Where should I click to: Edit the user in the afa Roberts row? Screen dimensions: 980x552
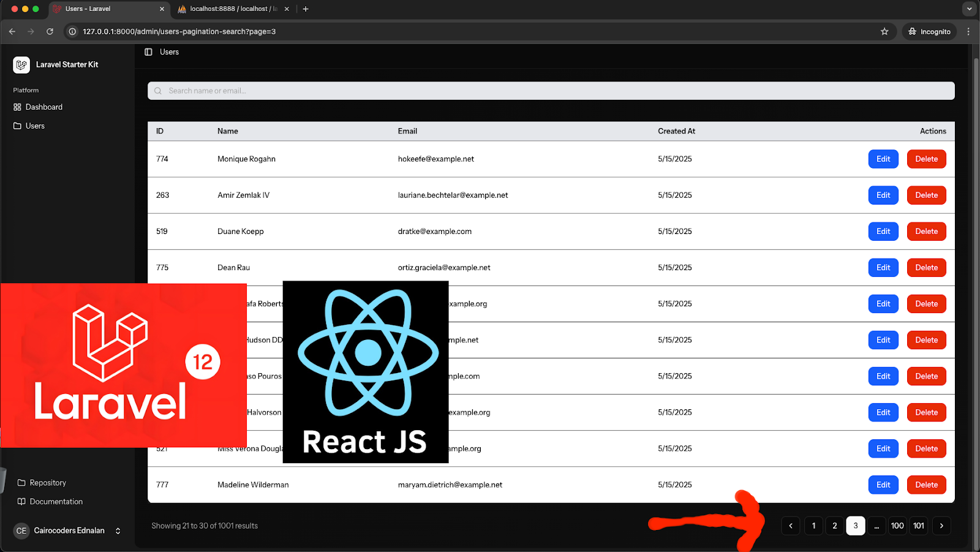pyautogui.click(x=883, y=304)
